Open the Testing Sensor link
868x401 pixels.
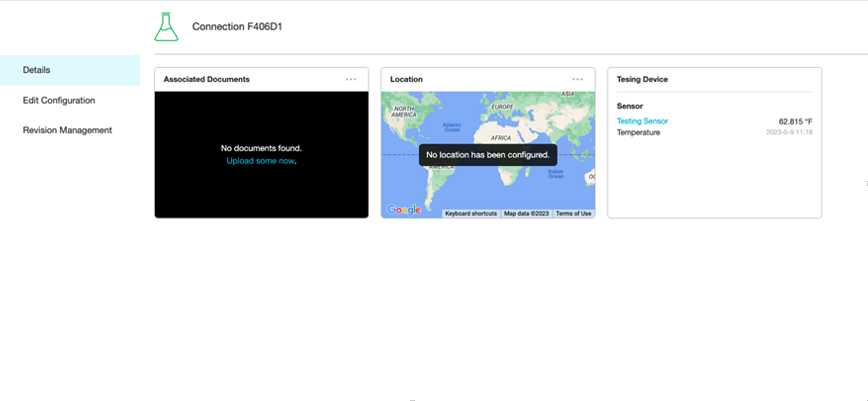click(642, 121)
